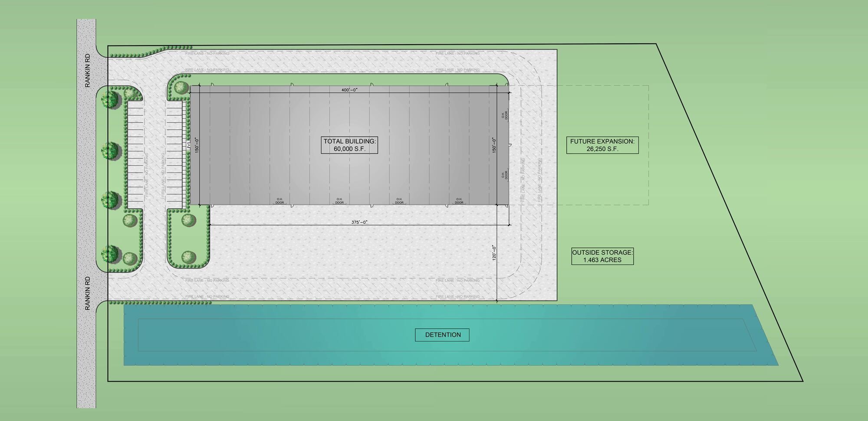Select the bottommost large tree along Rankin Rd
Screen dimensions: 868x421
click(x=110, y=254)
